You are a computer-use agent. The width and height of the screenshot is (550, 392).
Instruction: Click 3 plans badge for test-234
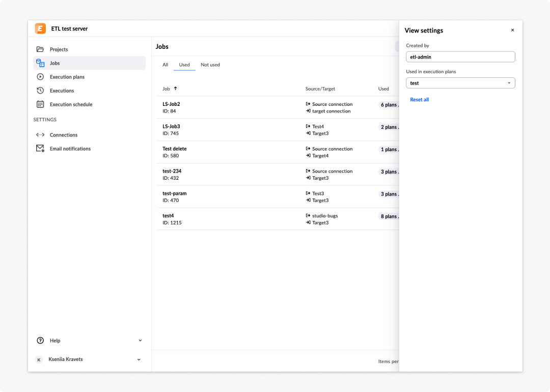389,172
